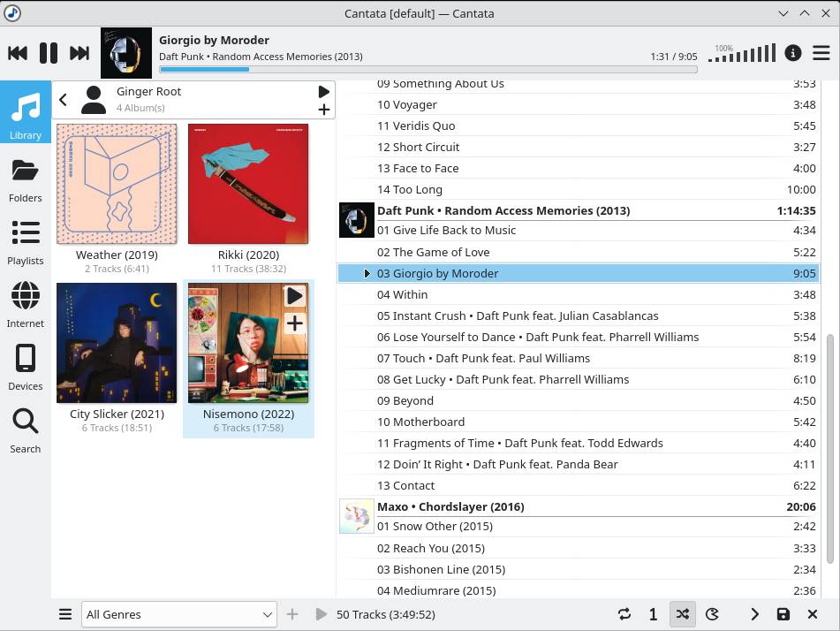Select track 12 Short Circuit

578,147
